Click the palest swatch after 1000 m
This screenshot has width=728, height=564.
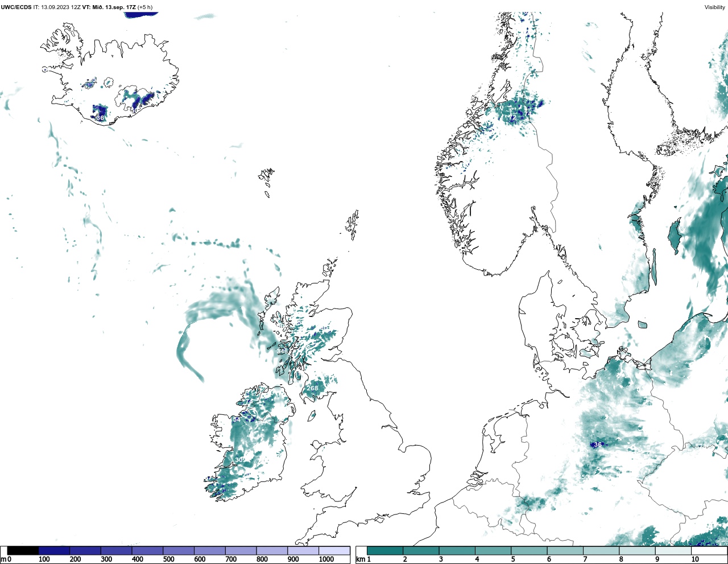tap(334, 550)
